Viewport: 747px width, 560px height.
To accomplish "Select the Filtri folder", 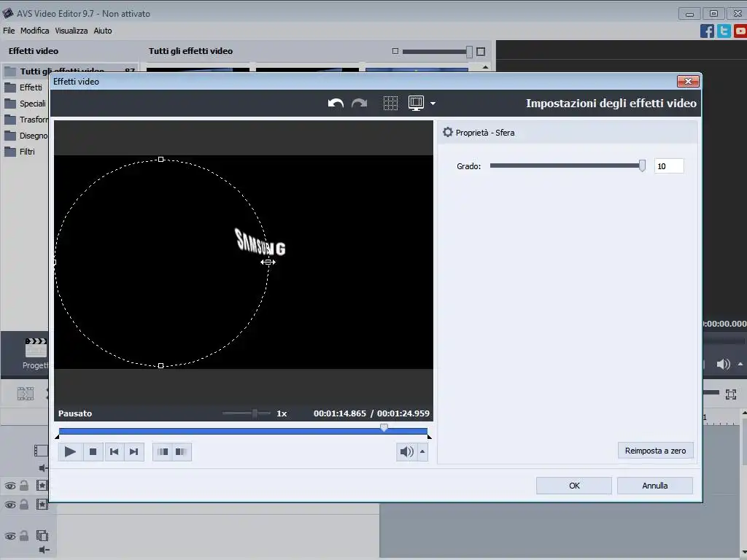I will click(20, 152).
